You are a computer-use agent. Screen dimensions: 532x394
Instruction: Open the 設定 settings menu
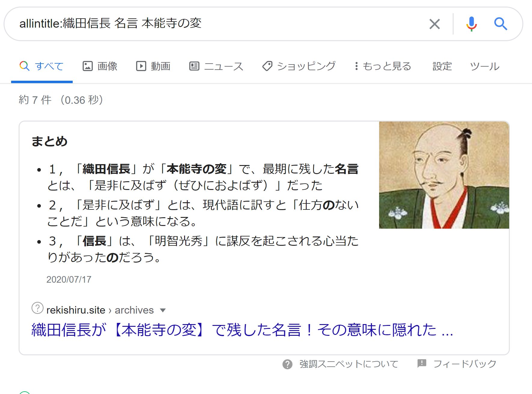coord(442,66)
